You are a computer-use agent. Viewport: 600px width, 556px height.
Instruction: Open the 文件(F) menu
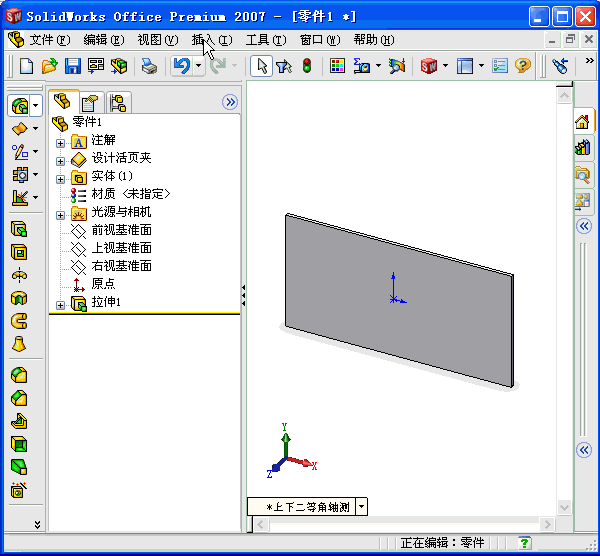tap(50, 40)
